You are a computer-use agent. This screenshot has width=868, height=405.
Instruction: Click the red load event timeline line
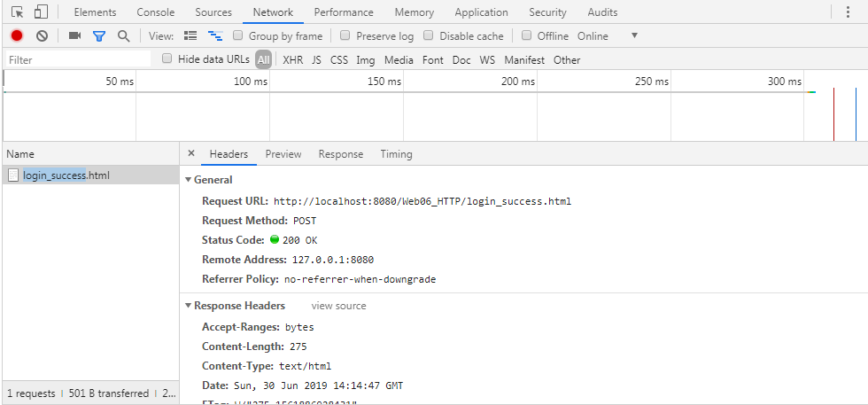click(x=833, y=113)
